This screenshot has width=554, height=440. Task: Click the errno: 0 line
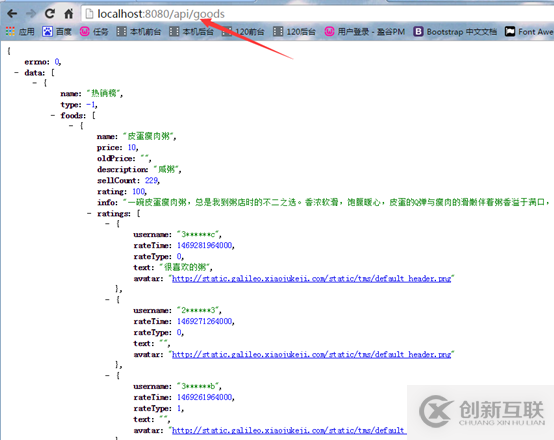click(43, 62)
